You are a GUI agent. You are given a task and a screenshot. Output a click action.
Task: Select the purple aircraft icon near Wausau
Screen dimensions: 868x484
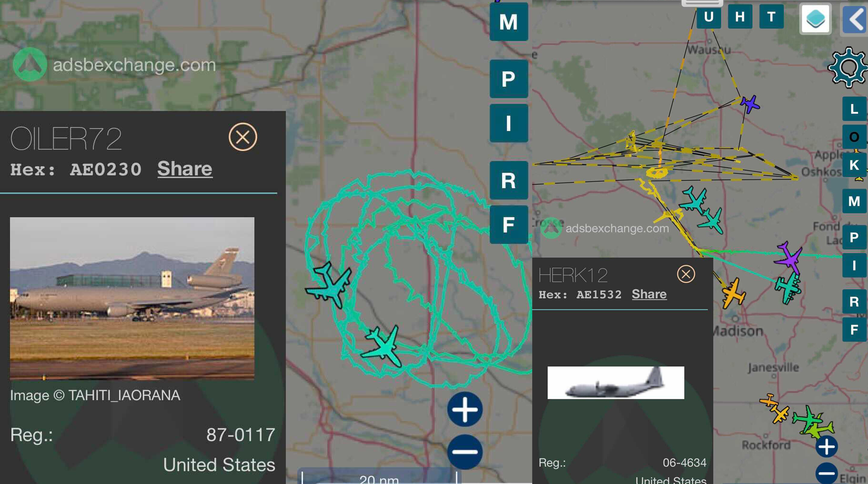click(750, 104)
